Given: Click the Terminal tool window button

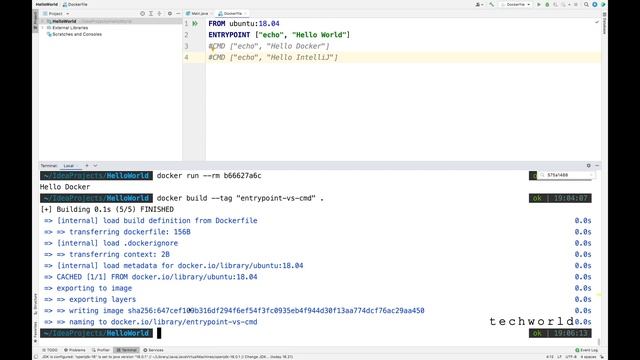Looking at the screenshot, I should point(127,350).
